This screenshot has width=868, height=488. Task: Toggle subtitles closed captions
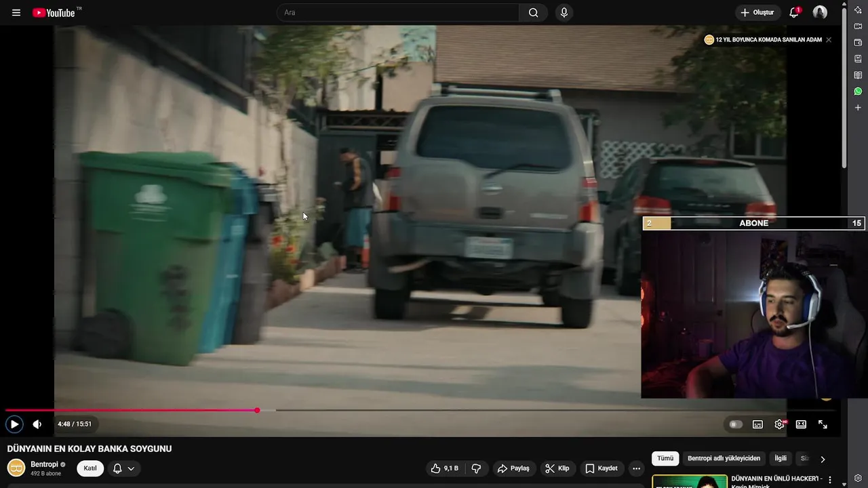[757, 424]
